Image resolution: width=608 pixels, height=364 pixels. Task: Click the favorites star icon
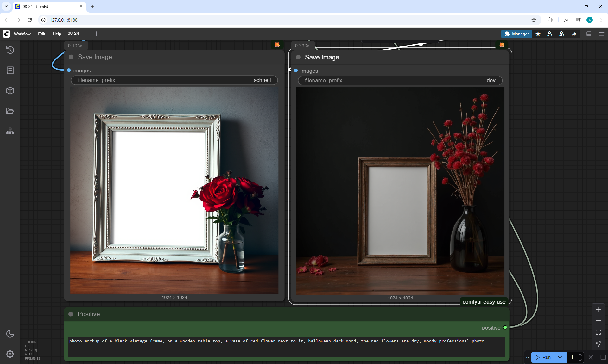click(538, 34)
